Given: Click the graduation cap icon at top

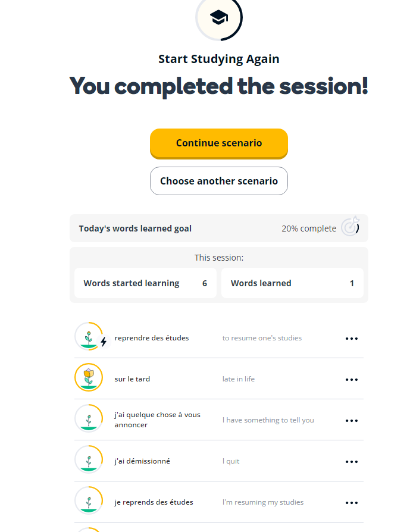Looking at the screenshot, I should click(219, 18).
